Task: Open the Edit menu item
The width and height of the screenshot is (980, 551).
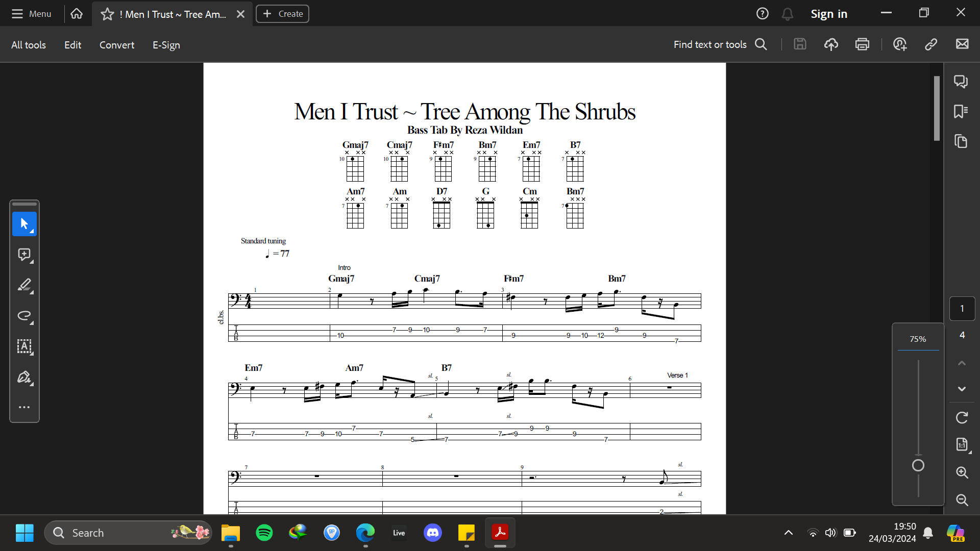Action: pos(72,45)
